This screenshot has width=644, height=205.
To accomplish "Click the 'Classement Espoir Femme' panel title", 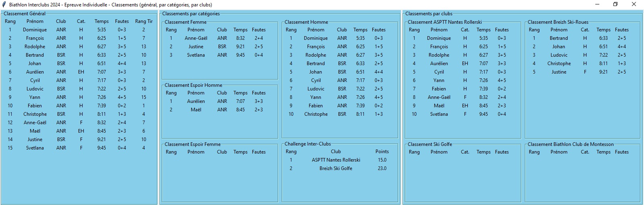I will coord(192,144).
